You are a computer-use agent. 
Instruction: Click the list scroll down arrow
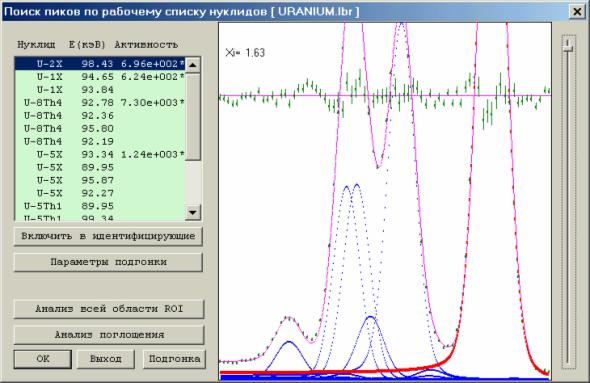coord(193,212)
